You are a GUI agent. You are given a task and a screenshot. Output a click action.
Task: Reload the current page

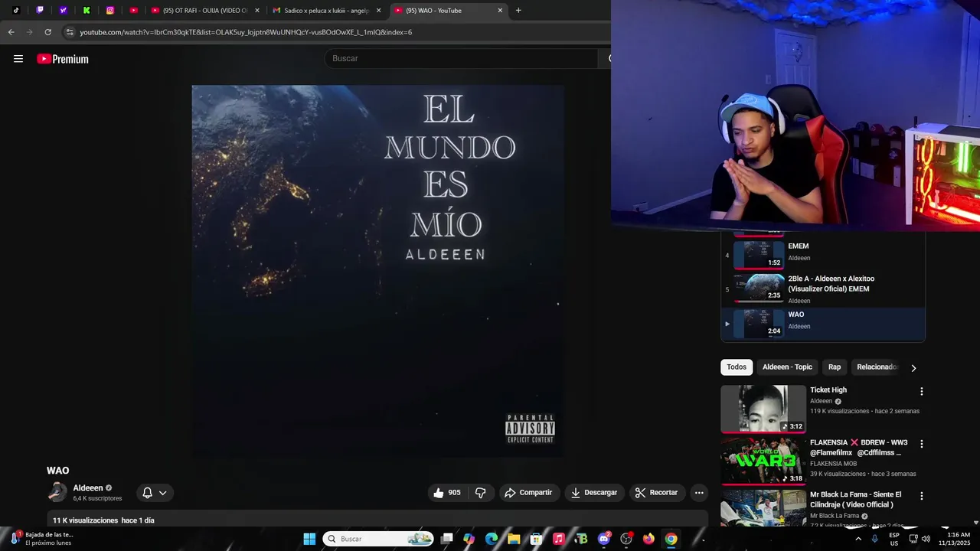click(47, 32)
